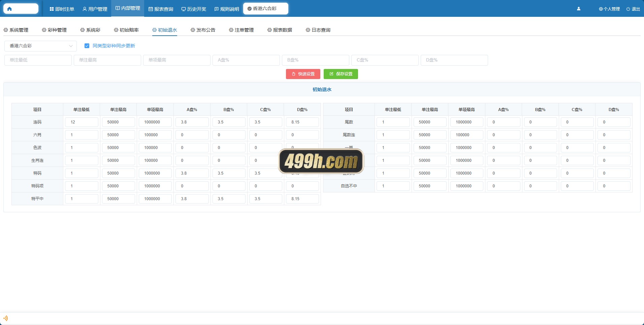Open 规则说明 in top navigation
Image resolution: width=644 pixels, height=325 pixels.
(x=227, y=9)
